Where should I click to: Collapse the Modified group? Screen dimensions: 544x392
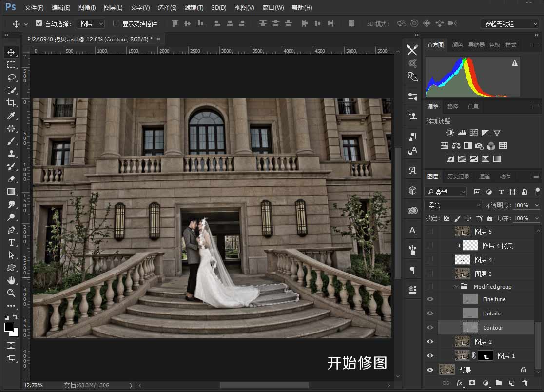[457, 286]
